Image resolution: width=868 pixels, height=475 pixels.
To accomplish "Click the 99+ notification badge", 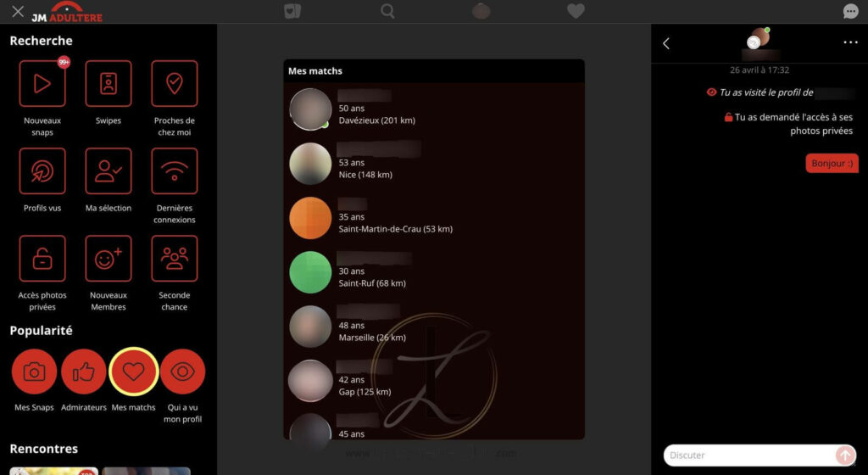I will click(x=64, y=63).
